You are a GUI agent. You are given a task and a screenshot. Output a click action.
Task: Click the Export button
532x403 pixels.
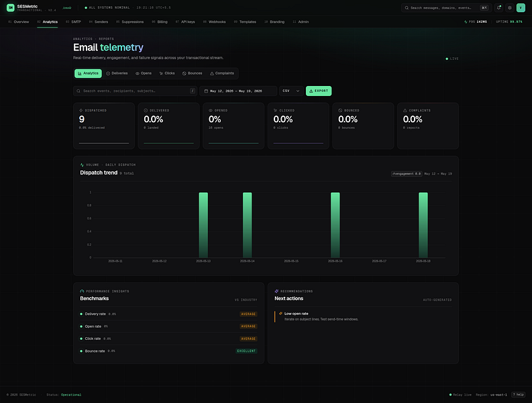[319, 91]
